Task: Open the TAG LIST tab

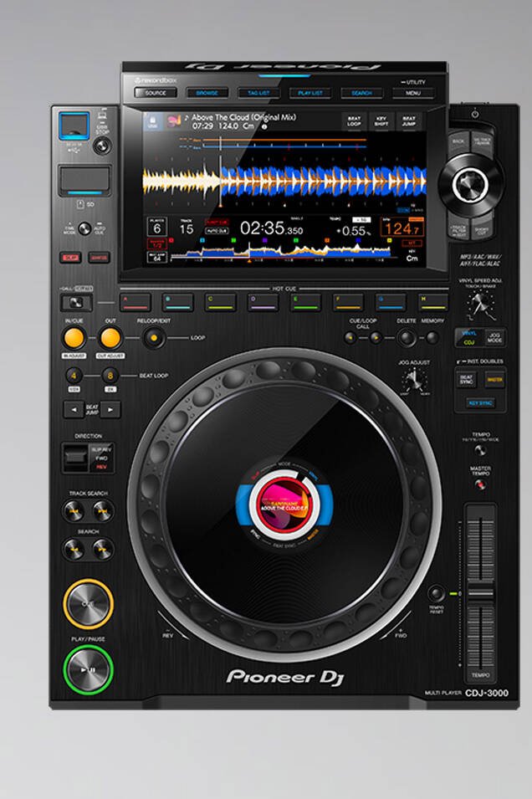Action: (258, 93)
